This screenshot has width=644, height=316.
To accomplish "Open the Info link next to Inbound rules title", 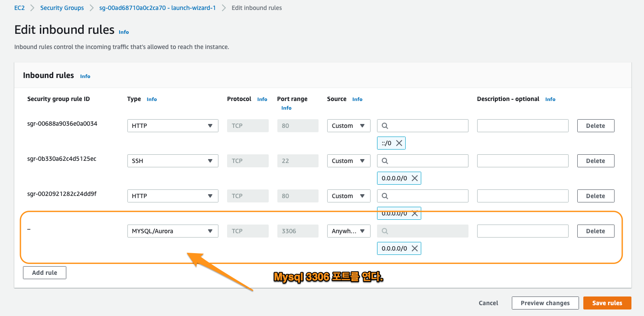I will click(85, 76).
